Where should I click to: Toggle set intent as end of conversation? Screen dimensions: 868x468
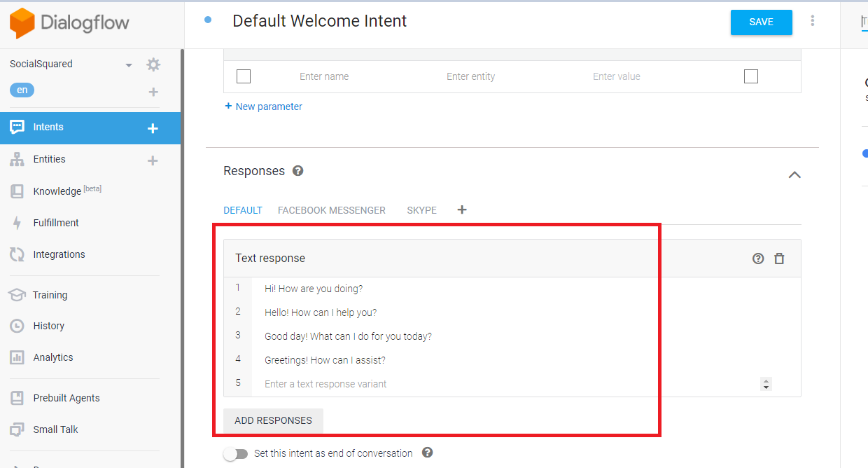[235, 453]
